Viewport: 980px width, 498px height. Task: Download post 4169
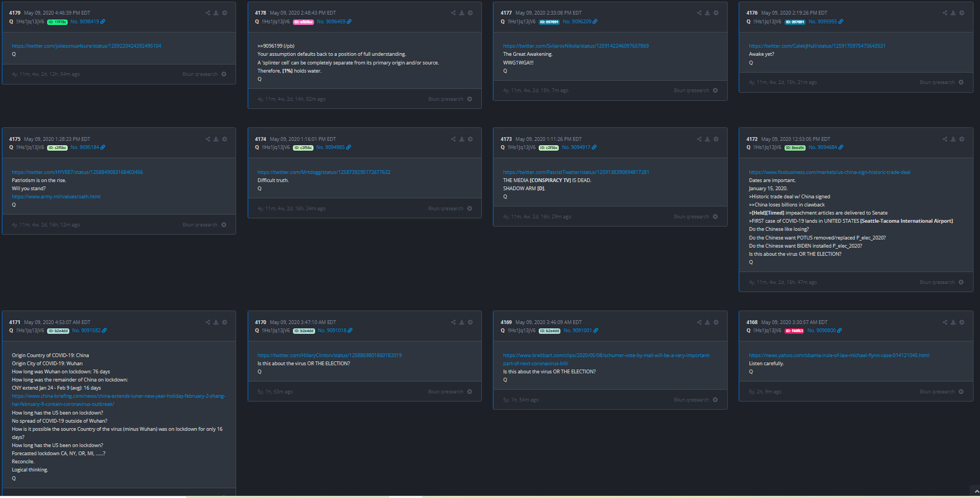point(707,322)
